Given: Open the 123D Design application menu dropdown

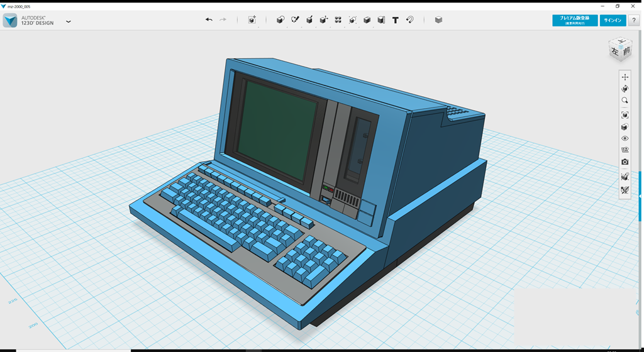Looking at the screenshot, I should [x=68, y=21].
